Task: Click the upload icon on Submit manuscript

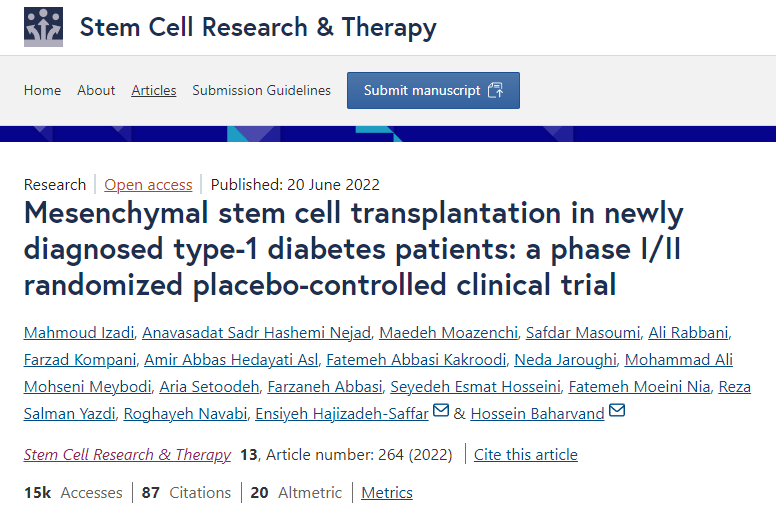Action: tap(495, 90)
